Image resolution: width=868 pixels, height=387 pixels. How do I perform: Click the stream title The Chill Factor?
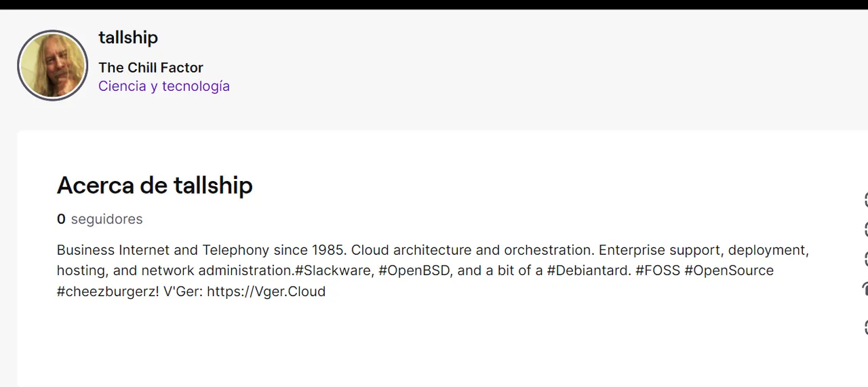(151, 68)
